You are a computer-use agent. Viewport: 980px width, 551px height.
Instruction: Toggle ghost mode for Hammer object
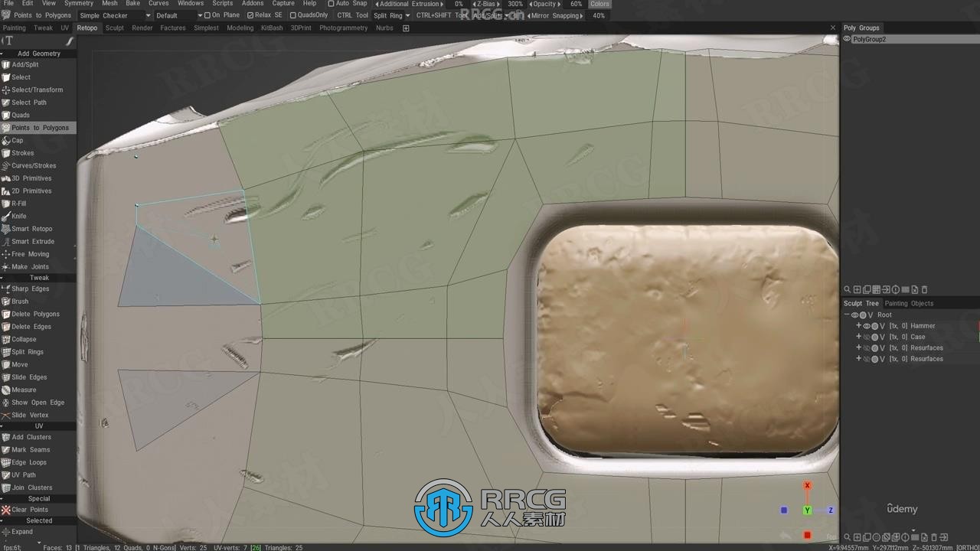click(x=875, y=326)
